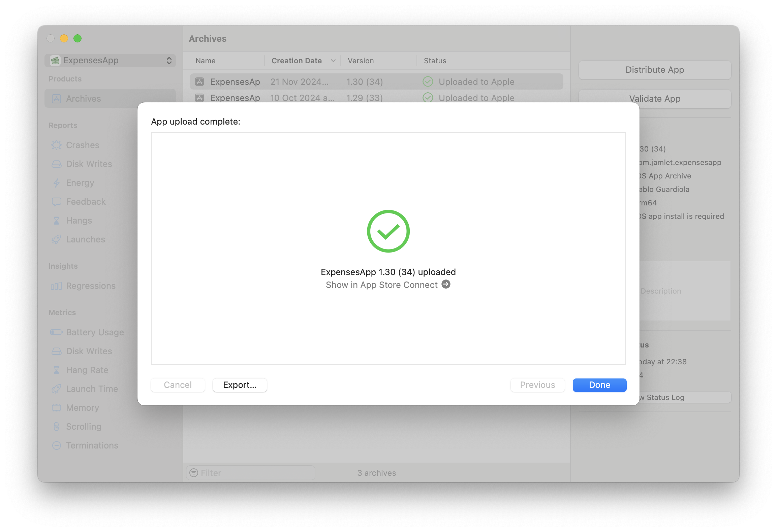Click the Cancel button in dialog

(x=178, y=385)
